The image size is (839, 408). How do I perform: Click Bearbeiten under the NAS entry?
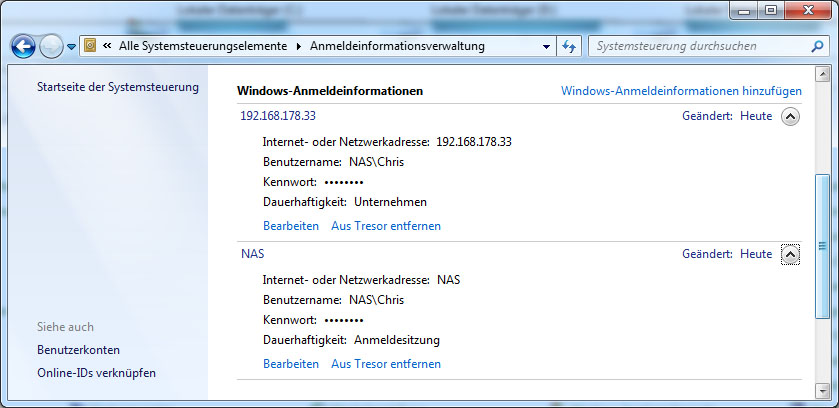point(291,364)
